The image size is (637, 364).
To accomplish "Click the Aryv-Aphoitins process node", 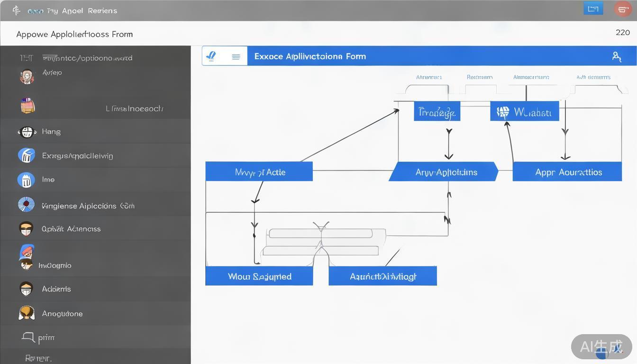I will click(x=444, y=172).
